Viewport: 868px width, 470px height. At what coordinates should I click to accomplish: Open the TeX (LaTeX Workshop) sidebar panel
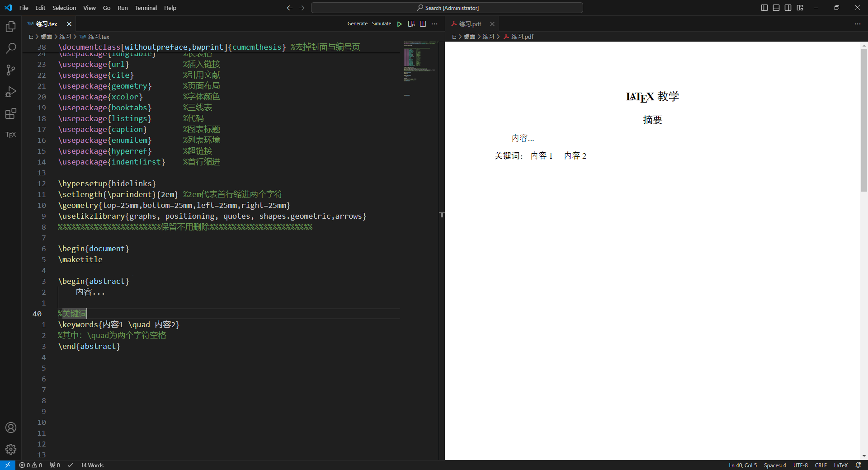[x=11, y=135]
